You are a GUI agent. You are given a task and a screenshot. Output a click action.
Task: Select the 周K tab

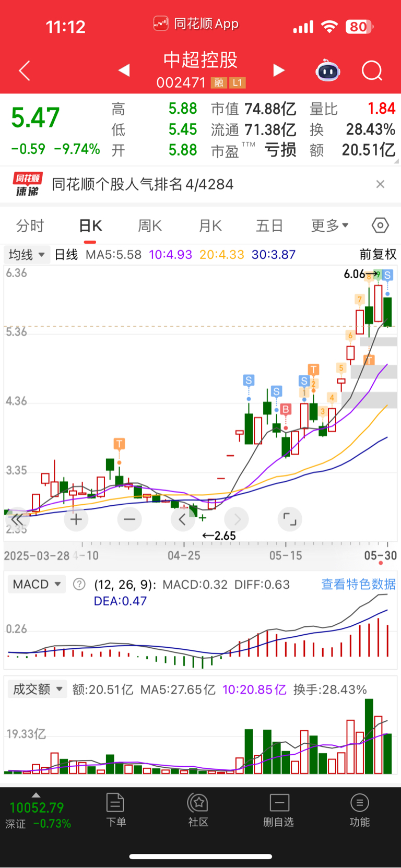pos(150,225)
